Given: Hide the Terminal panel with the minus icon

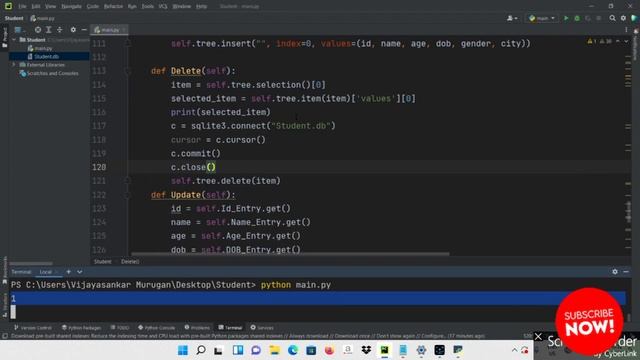Looking at the screenshot, I should click(626, 271).
